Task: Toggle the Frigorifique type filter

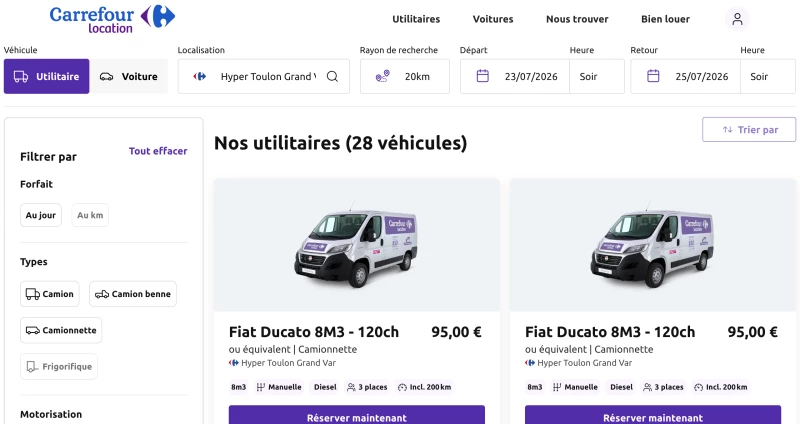Action: [x=59, y=366]
